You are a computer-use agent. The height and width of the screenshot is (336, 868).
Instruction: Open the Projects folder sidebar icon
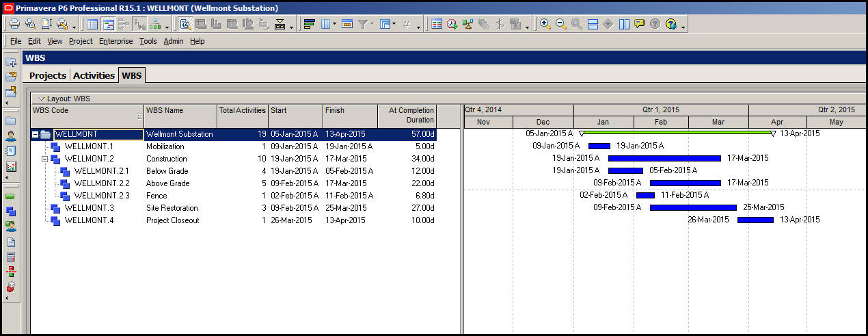tap(11, 120)
